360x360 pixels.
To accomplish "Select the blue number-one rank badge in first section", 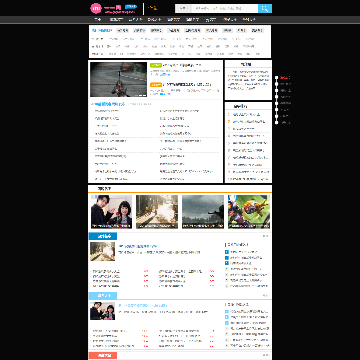I will (227, 252).
